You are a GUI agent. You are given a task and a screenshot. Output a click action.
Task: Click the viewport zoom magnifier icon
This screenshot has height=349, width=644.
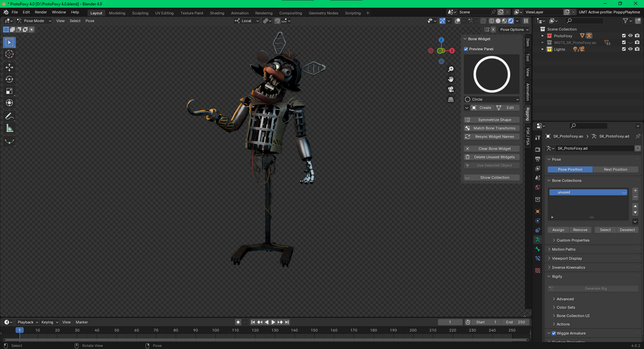pos(450,69)
